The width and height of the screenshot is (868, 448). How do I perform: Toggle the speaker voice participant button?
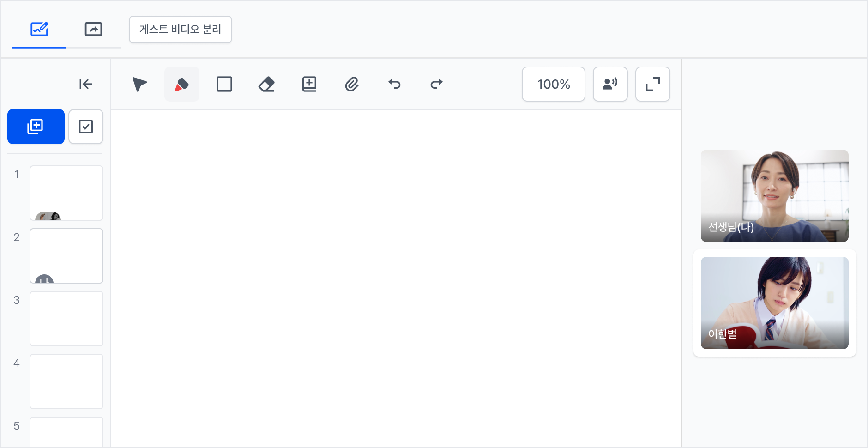tap(610, 84)
